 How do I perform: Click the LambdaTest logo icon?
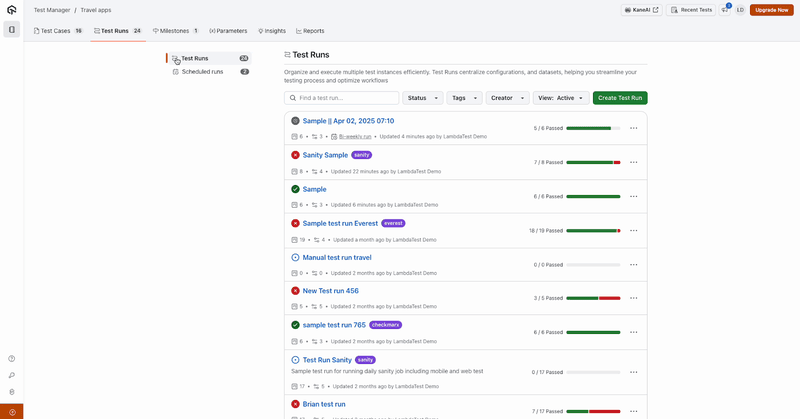11,9
